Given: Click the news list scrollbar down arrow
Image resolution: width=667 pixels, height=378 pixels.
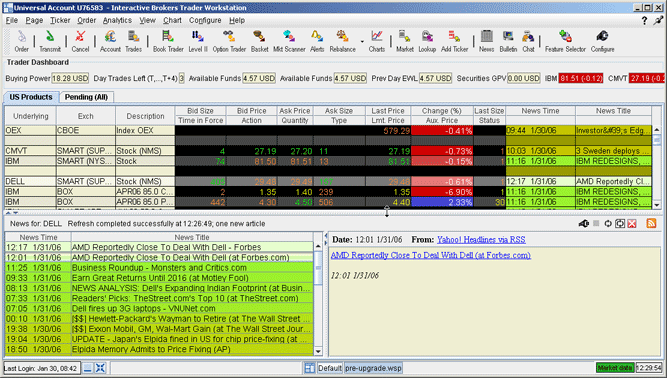Looking at the screenshot, I should click(x=318, y=351).
